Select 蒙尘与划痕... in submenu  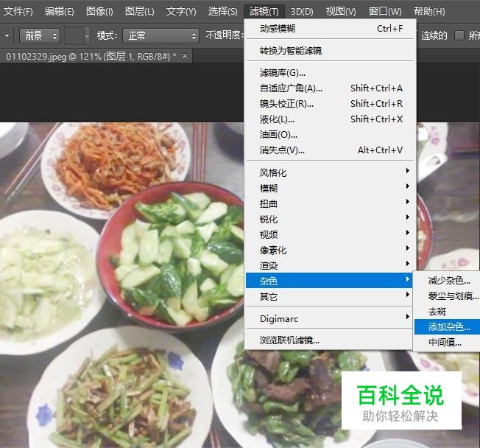(448, 296)
